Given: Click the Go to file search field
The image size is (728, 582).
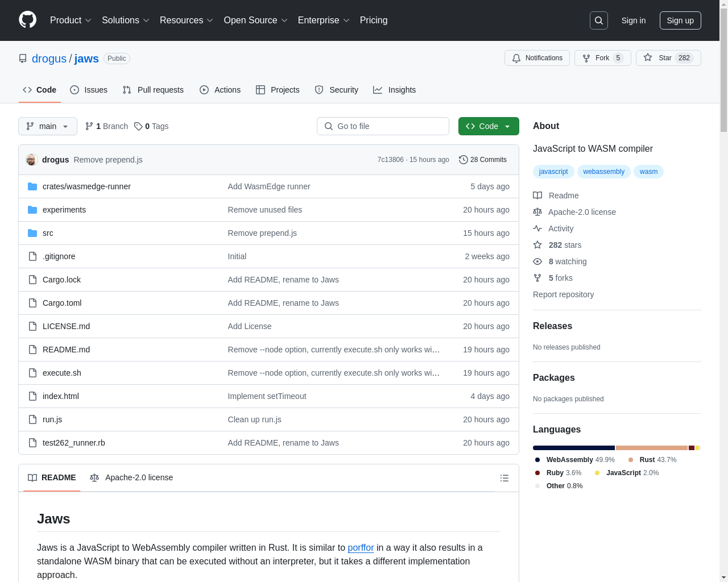Looking at the screenshot, I should 383,126.
